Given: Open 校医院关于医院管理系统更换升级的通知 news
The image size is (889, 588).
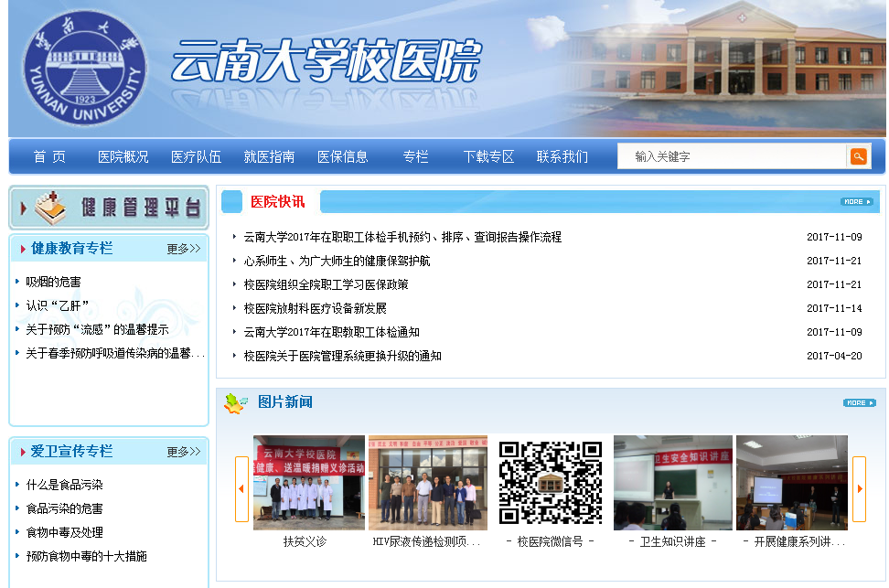Looking at the screenshot, I should pyautogui.click(x=342, y=356).
